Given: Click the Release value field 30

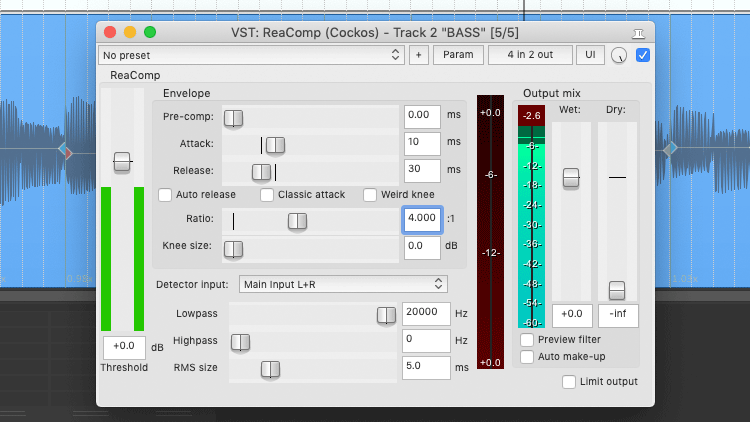Looking at the screenshot, I should pos(422,171).
